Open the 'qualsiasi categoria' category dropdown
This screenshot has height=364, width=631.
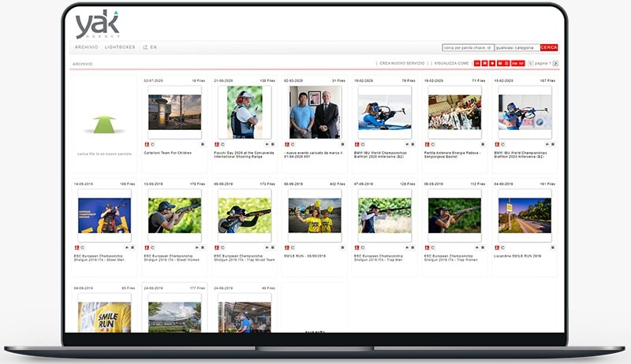(517, 47)
